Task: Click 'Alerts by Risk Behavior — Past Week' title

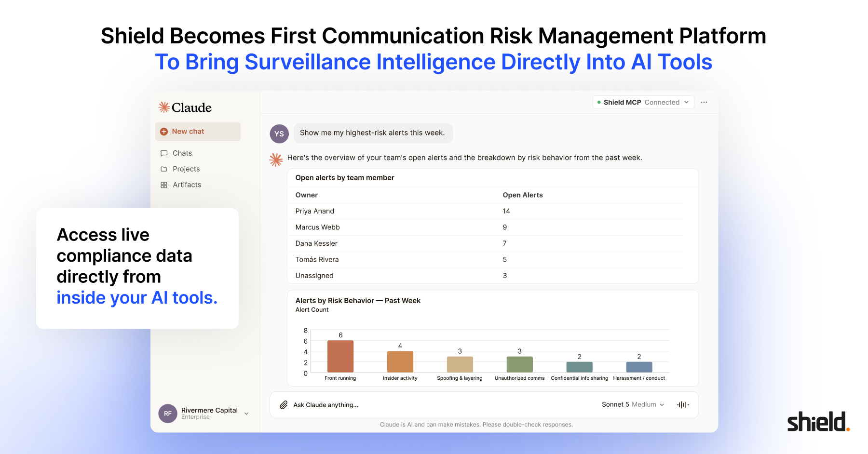Action: pos(358,301)
